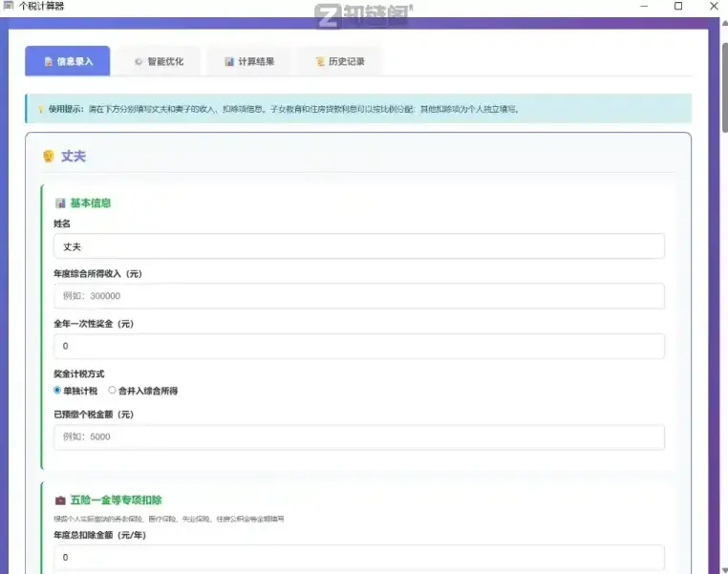The width and height of the screenshot is (728, 574).
Task: Focus the 年度综合所得收入 input field
Action: click(359, 296)
